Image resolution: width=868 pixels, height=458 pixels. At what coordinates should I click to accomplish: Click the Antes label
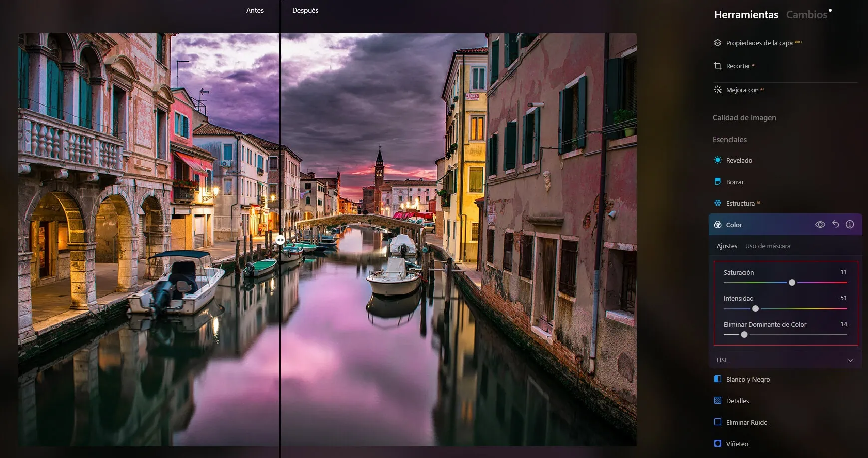(255, 10)
